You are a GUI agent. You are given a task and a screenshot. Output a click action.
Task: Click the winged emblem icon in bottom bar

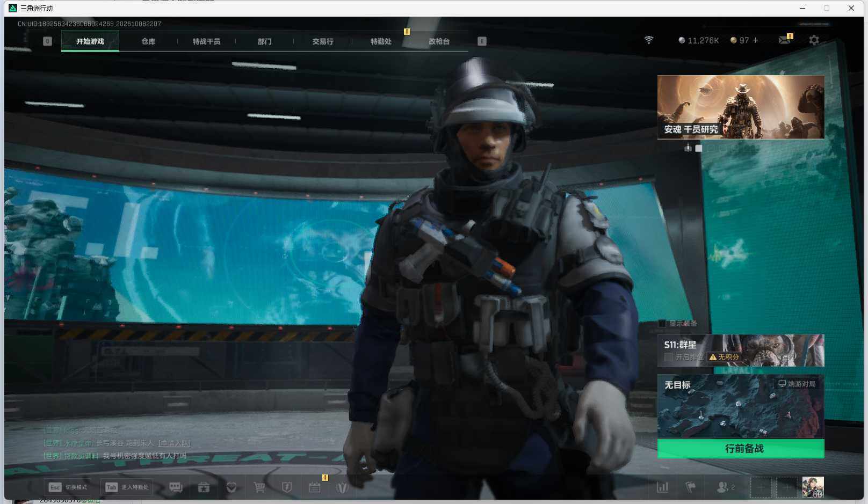(342, 487)
